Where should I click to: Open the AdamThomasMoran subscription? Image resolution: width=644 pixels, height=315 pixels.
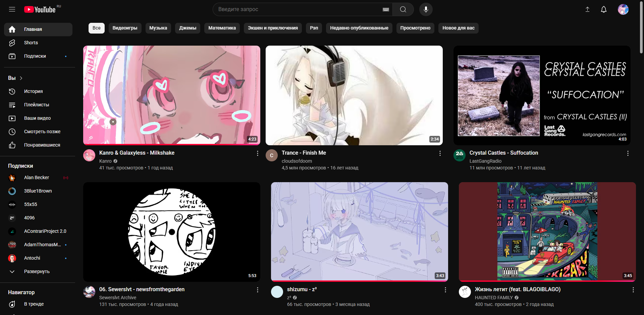pos(38,245)
